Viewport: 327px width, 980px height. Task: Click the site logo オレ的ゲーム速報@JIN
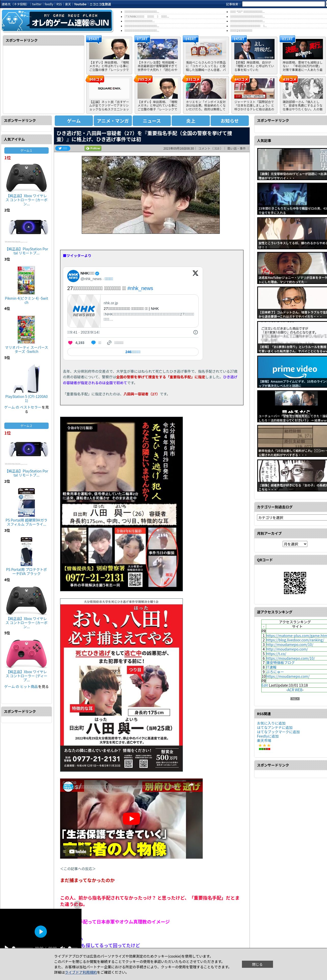(x=58, y=21)
